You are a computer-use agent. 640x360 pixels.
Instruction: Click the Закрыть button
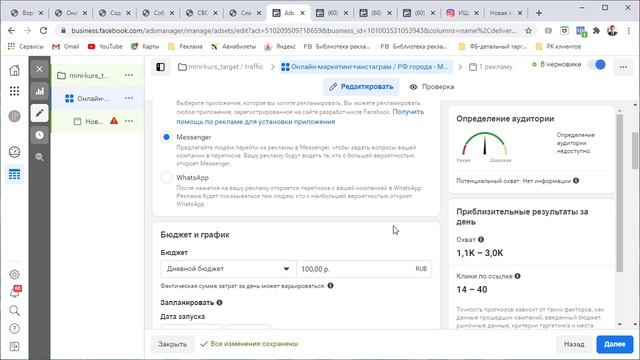click(172, 344)
